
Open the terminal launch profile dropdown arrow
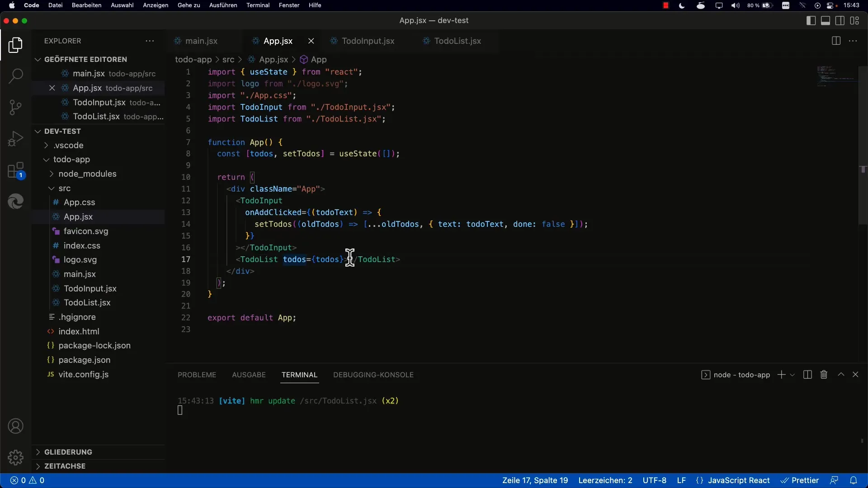point(792,375)
